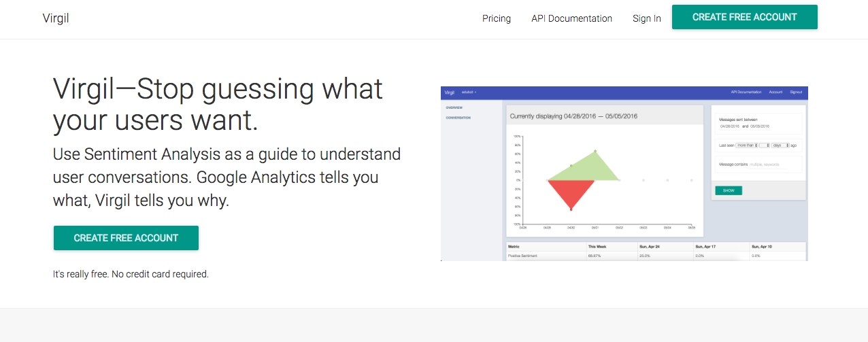The height and width of the screenshot is (342, 868).
Task: Click CREATE FREE ACCOUNT button under the tagline
Action: (x=126, y=238)
